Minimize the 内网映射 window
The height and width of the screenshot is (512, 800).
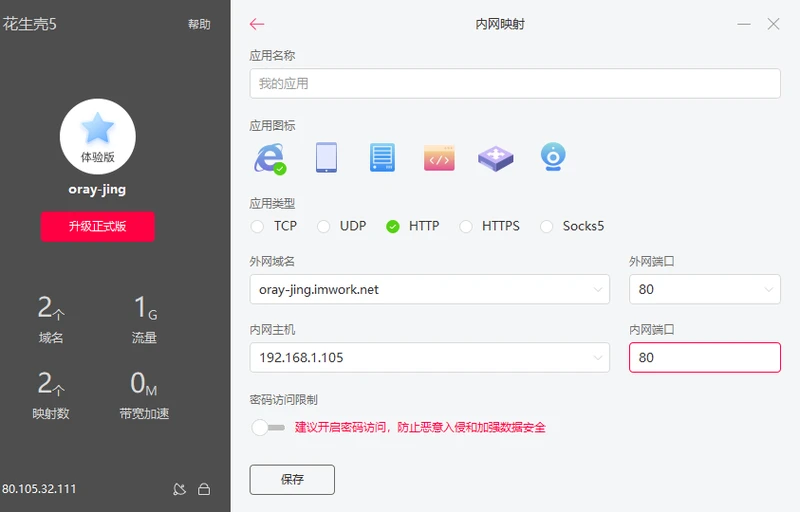coord(744,24)
